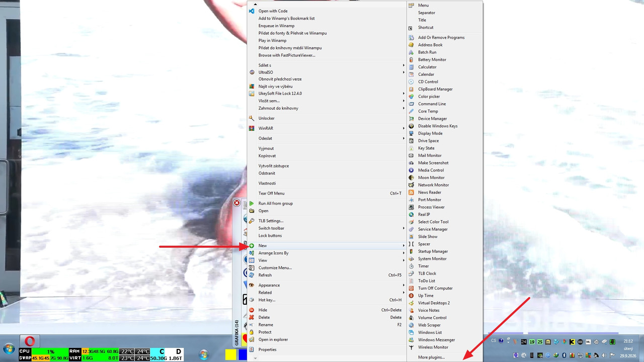Image resolution: width=644 pixels, height=362 pixels.
Task: Pick the Color picker plugin icon
Action: point(411,97)
